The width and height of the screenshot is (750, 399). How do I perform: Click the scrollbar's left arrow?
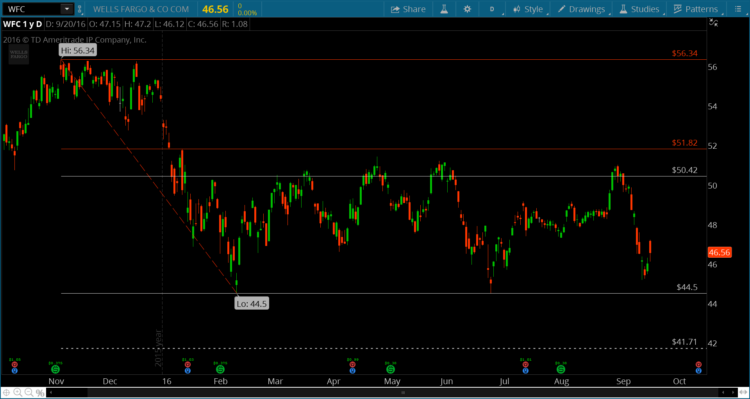[x=52, y=393]
